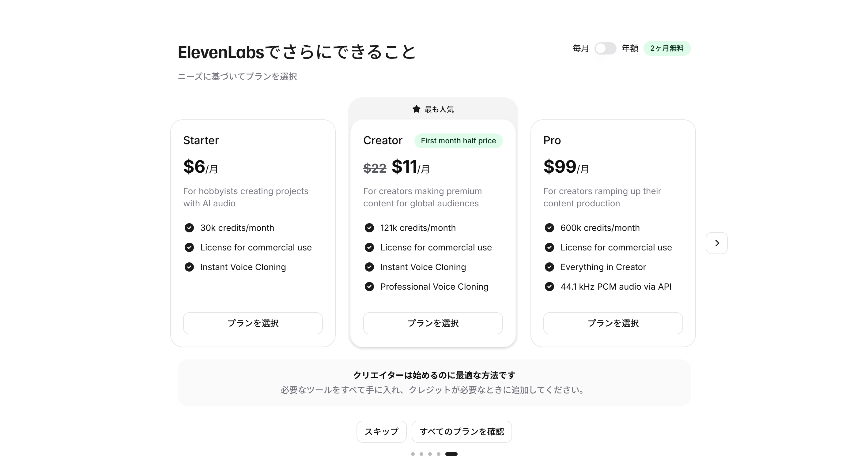Choose the Creator plan button
The height and width of the screenshot is (462, 868).
(433, 323)
